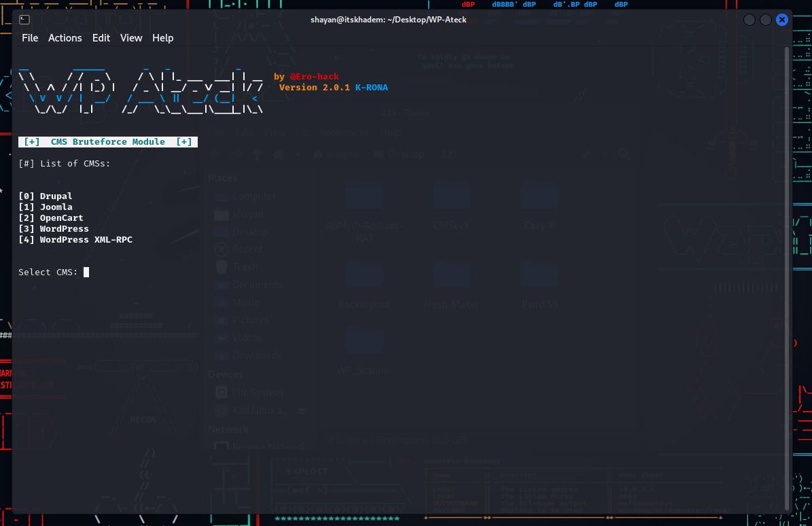Click the '[3] WordPress' entry
The image size is (812, 526).
[x=53, y=229]
